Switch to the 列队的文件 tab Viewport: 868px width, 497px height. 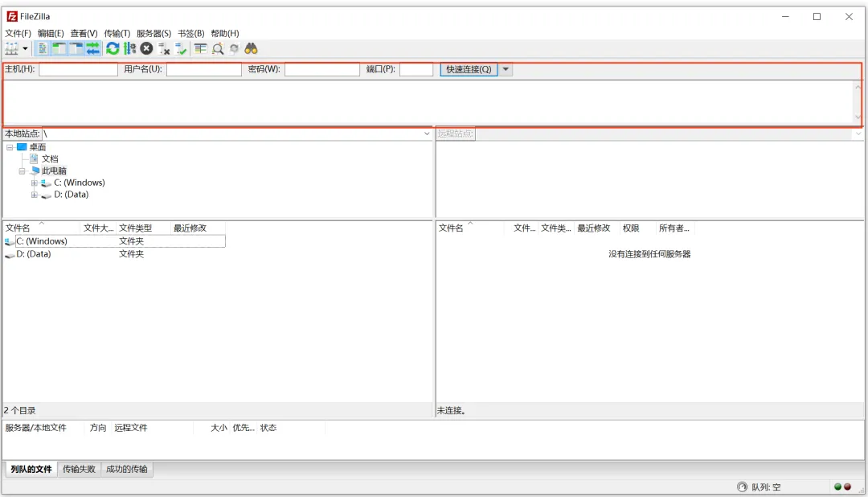tap(31, 470)
